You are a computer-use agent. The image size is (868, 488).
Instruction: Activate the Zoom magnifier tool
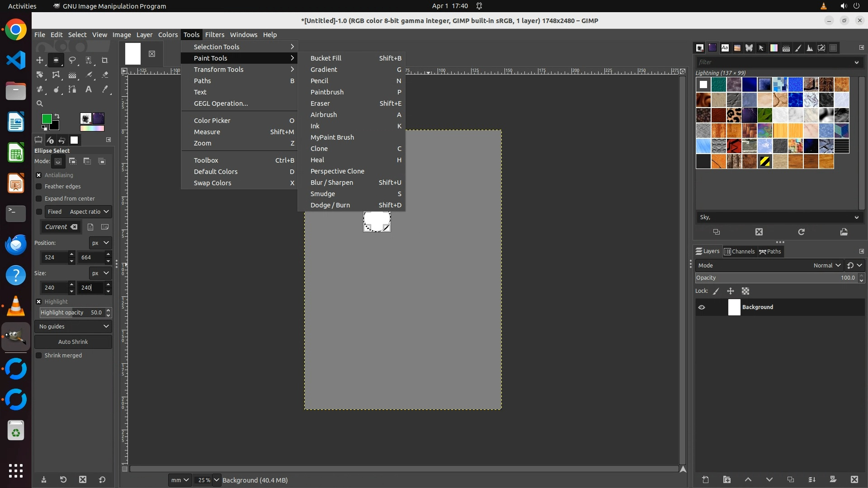pos(40,103)
